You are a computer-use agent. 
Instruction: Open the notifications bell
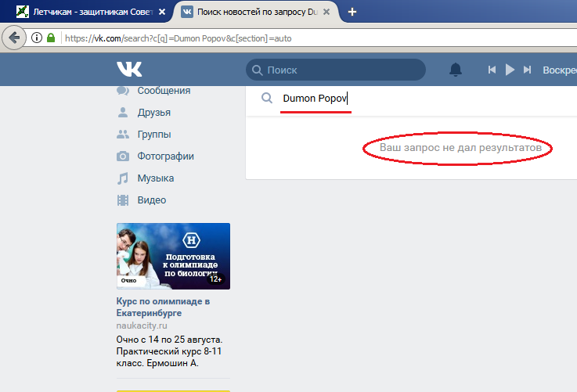[x=456, y=70]
